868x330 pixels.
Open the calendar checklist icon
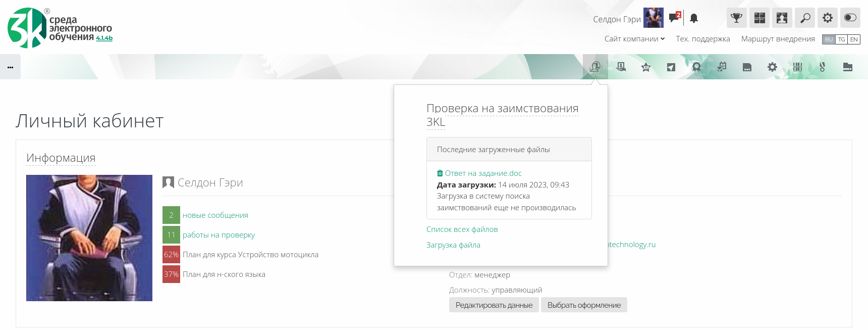722,67
